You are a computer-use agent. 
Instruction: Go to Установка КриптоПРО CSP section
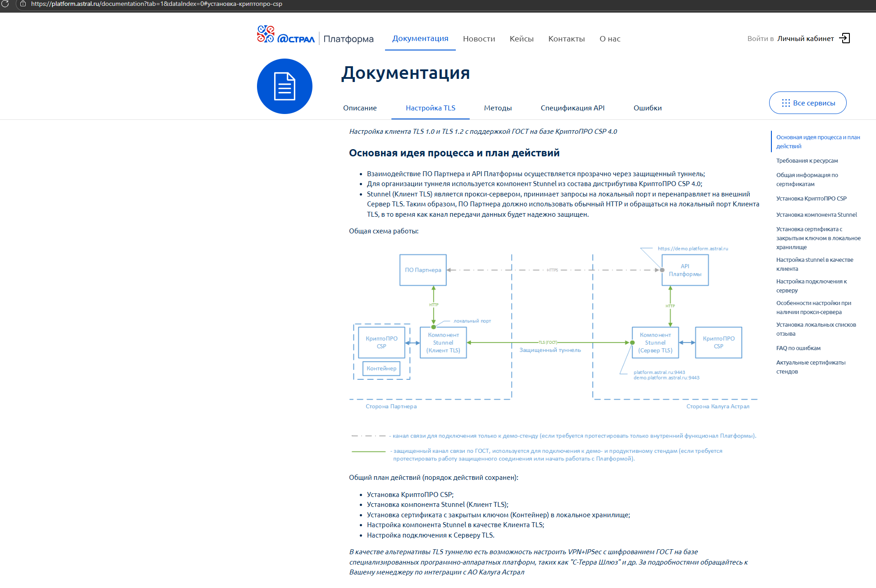click(811, 199)
